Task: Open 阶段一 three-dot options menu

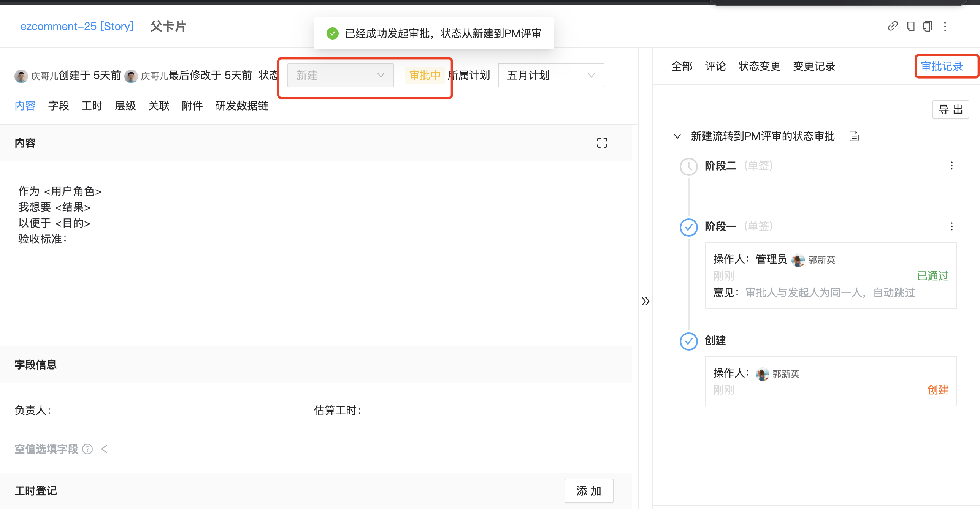Action: pyautogui.click(x=951, y=226)
